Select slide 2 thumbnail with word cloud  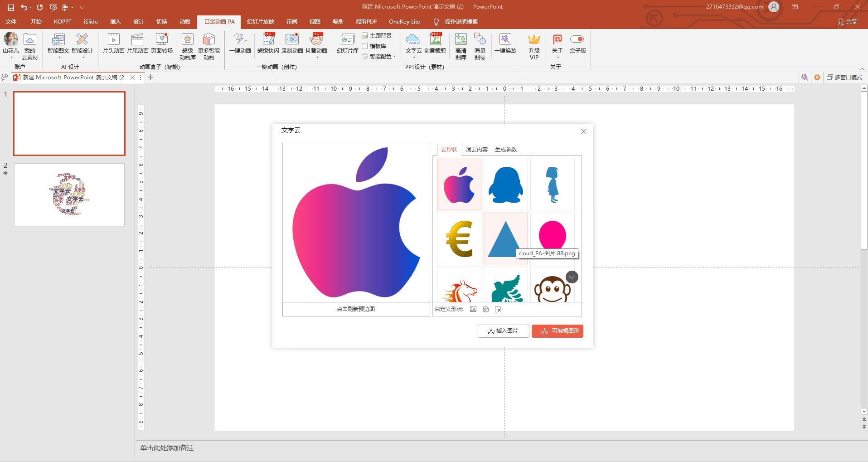[69, 195]
